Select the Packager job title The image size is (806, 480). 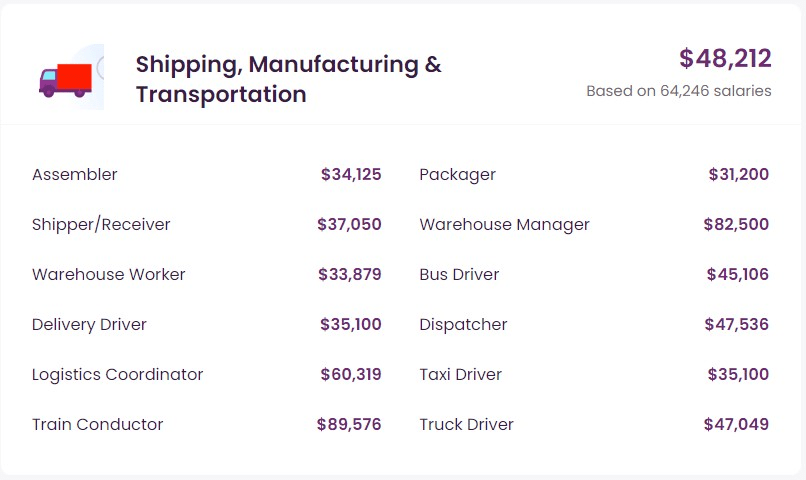457,175
